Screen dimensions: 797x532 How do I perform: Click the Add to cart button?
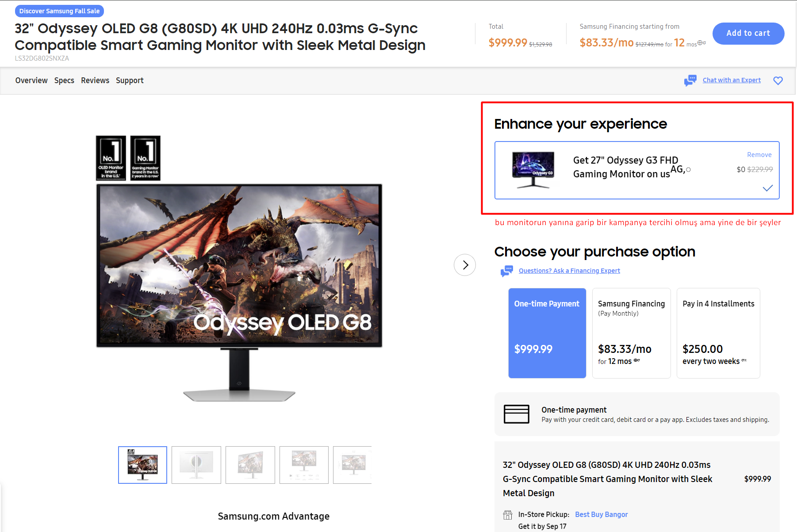click(x=748, y=33)
